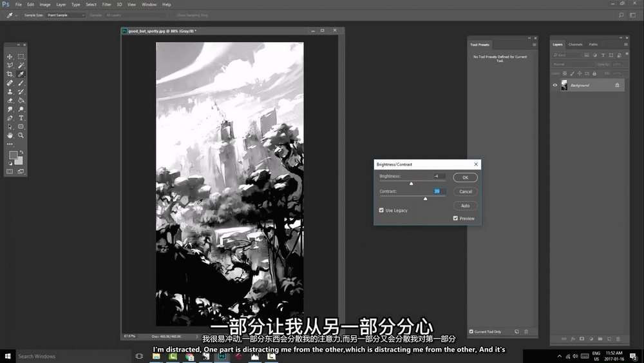
Task: Open the Image menu
Action: pyautogui.click(x=45, y=5)
